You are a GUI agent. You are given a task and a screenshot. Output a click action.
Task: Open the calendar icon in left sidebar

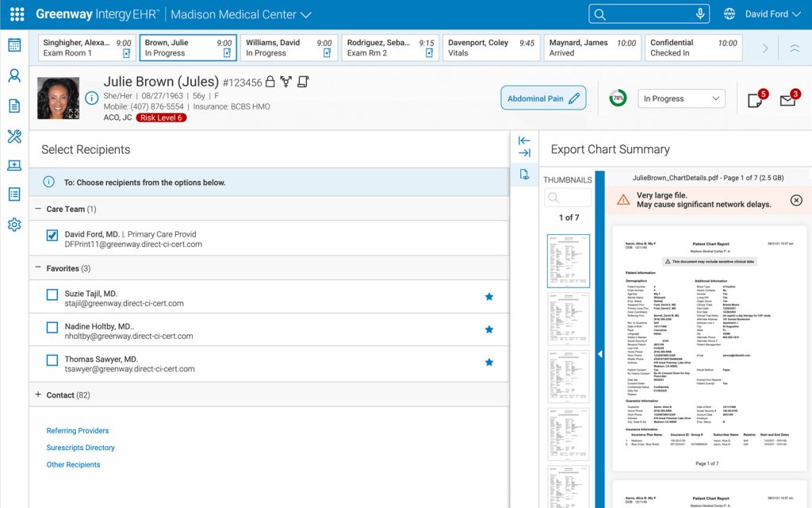click(x=14, y=45)
